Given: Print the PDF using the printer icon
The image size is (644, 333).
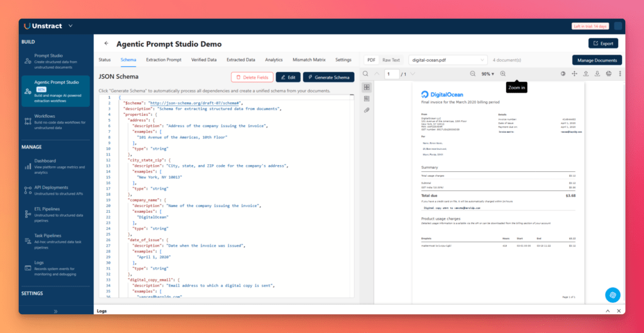Looking at the screenshot, I should (x=609, y=74).
